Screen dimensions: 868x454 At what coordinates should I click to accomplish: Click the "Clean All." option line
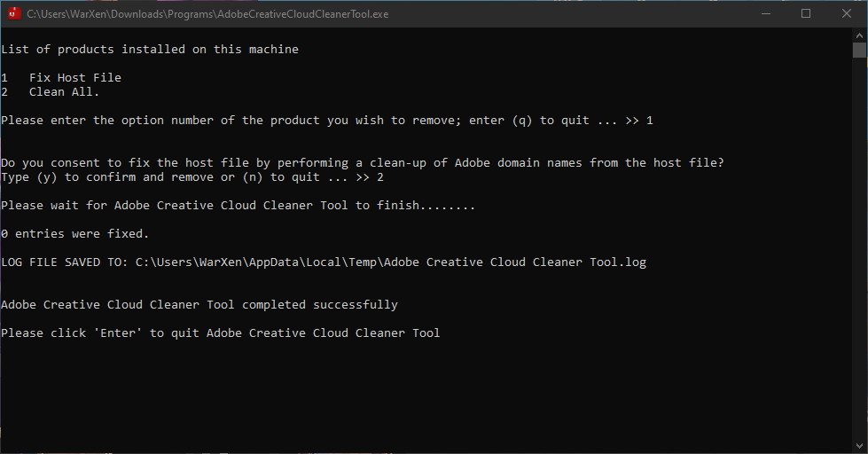click(64, 92)
